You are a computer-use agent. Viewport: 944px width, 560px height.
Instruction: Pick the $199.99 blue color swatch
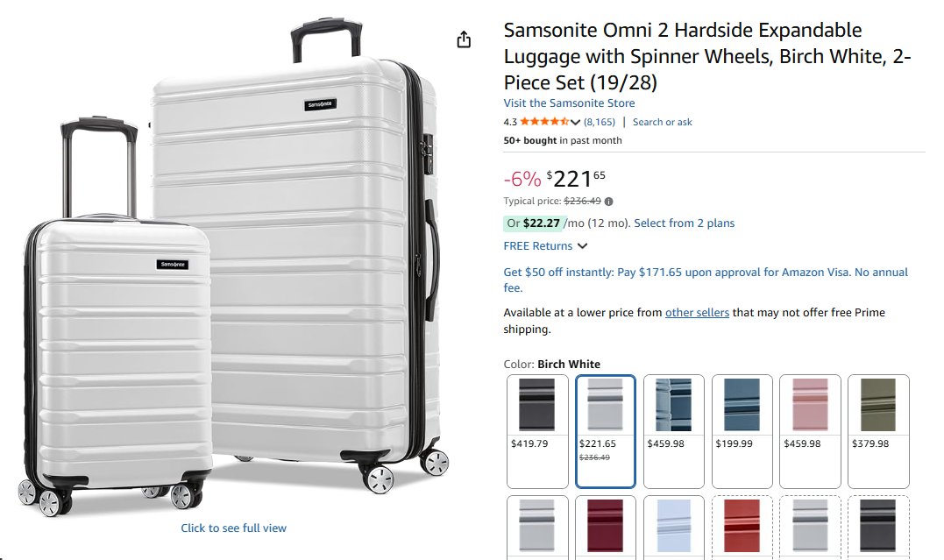742,430
